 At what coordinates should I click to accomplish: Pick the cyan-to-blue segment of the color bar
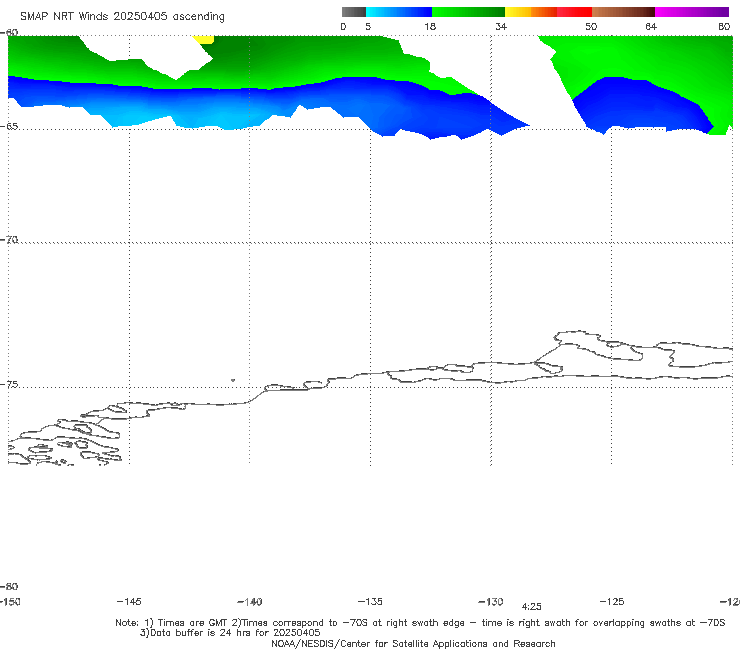(399, 12)
